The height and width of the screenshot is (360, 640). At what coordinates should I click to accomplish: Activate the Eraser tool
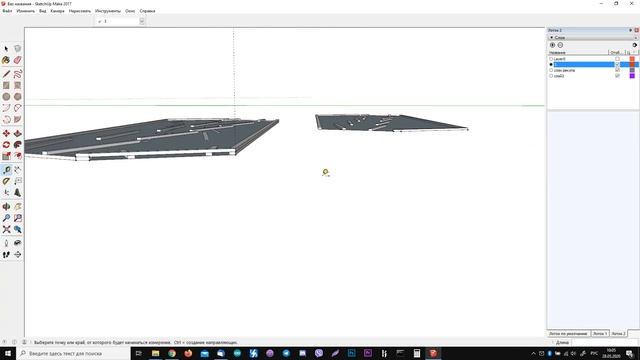coord(18,60)
